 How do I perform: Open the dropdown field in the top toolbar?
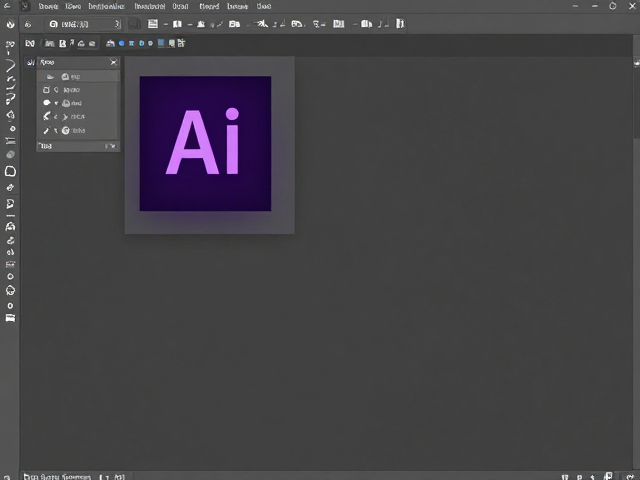click(84, 24)
